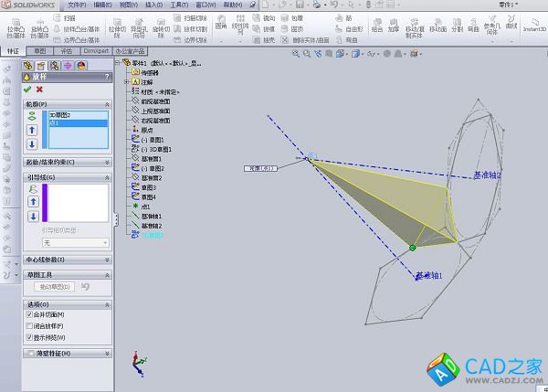Switch to the 草图 (Sketch) tab

[38, 51]
